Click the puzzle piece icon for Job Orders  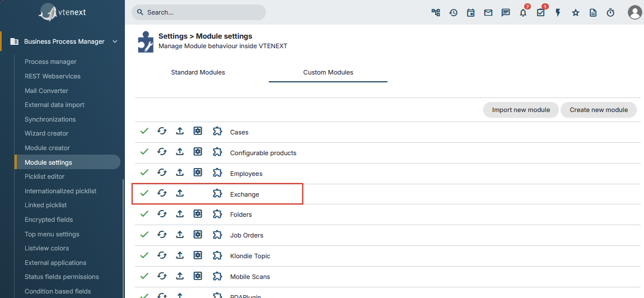[x=217, y=234]
